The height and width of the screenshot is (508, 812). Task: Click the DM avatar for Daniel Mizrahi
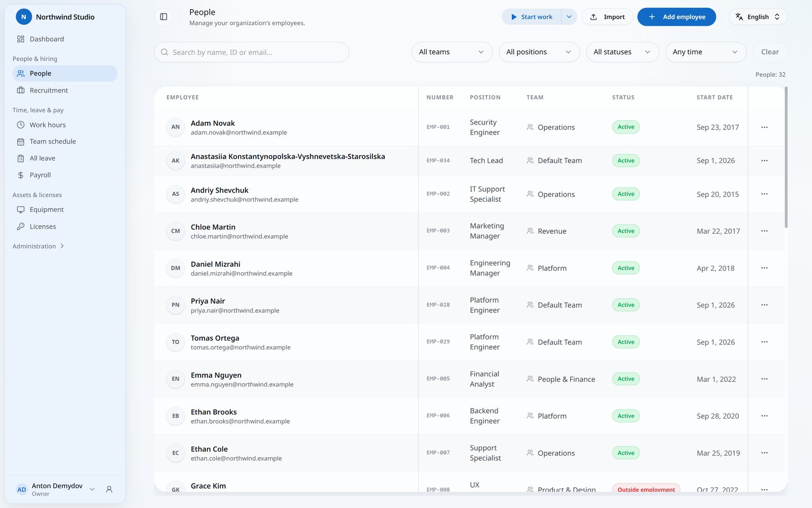point(176,268)
